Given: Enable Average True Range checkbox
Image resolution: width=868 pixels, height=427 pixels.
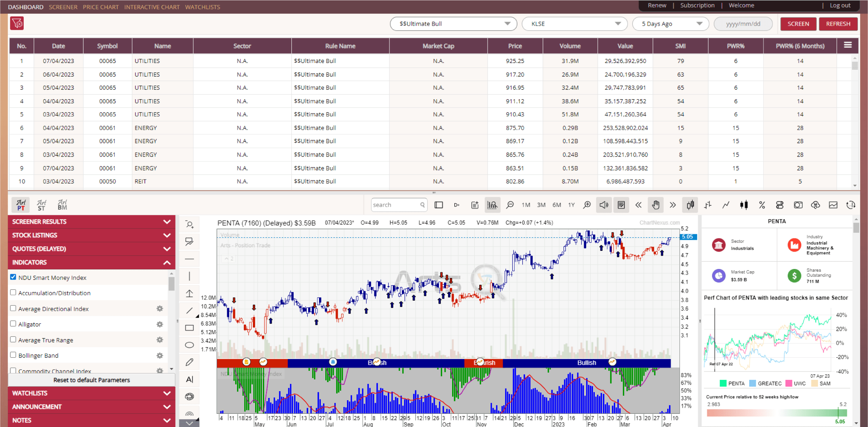Looking at the screenshot, I should 13,339.
